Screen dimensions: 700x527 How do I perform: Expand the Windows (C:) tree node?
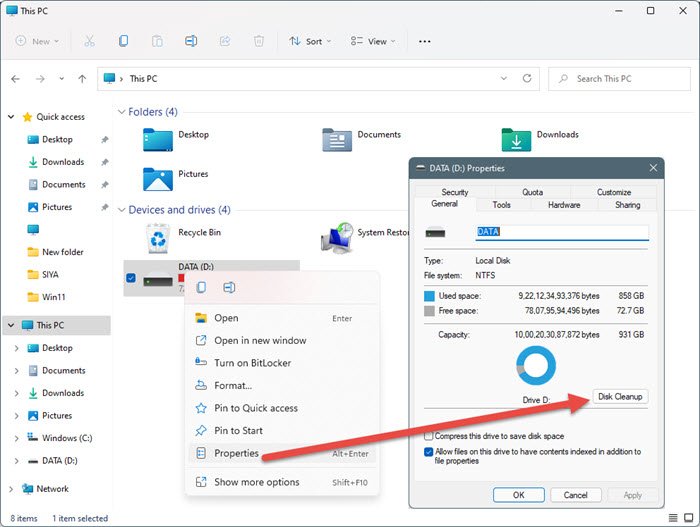(x=16, y=438)
